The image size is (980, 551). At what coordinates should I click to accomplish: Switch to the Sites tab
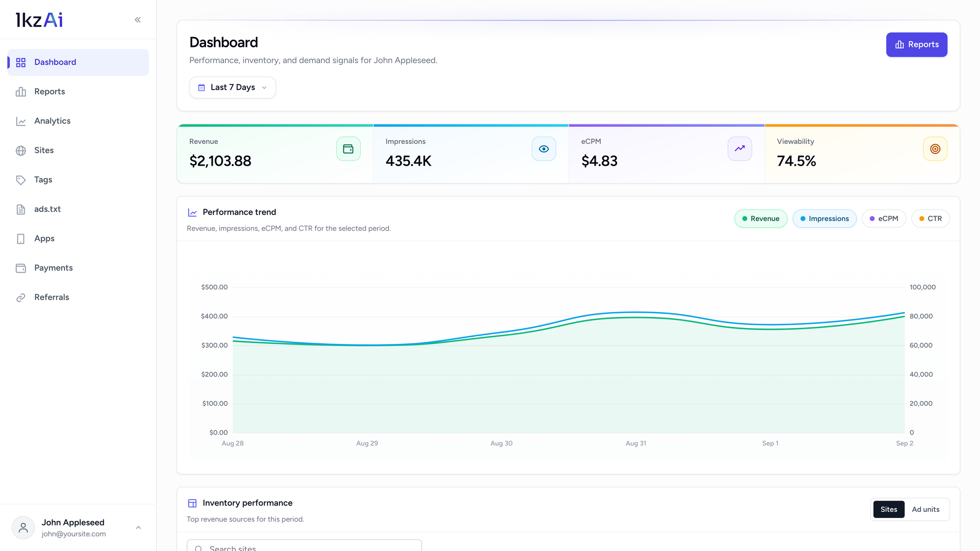889,509
